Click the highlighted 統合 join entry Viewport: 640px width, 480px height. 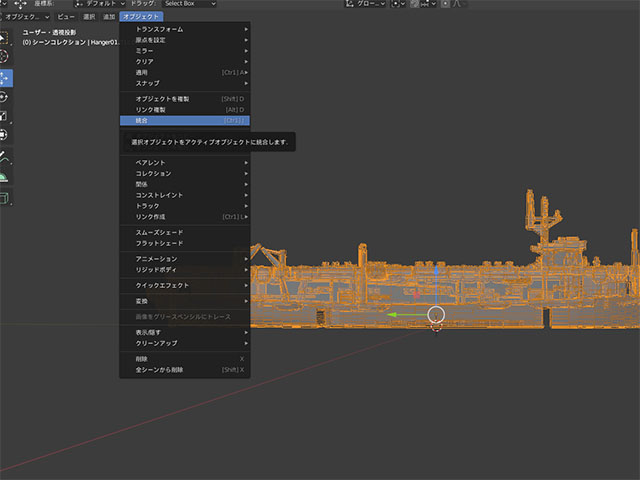coord(184,121)
